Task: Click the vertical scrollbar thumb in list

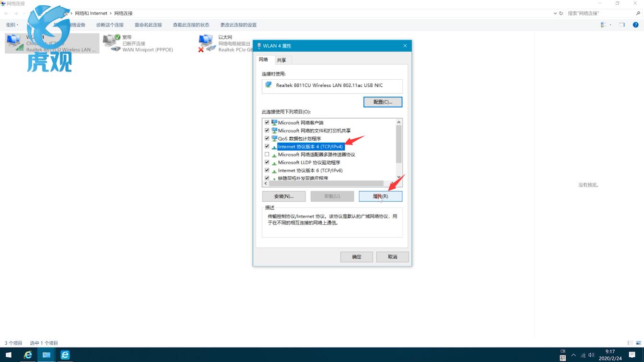Action: pyautogui.click(x=398, y=145)
